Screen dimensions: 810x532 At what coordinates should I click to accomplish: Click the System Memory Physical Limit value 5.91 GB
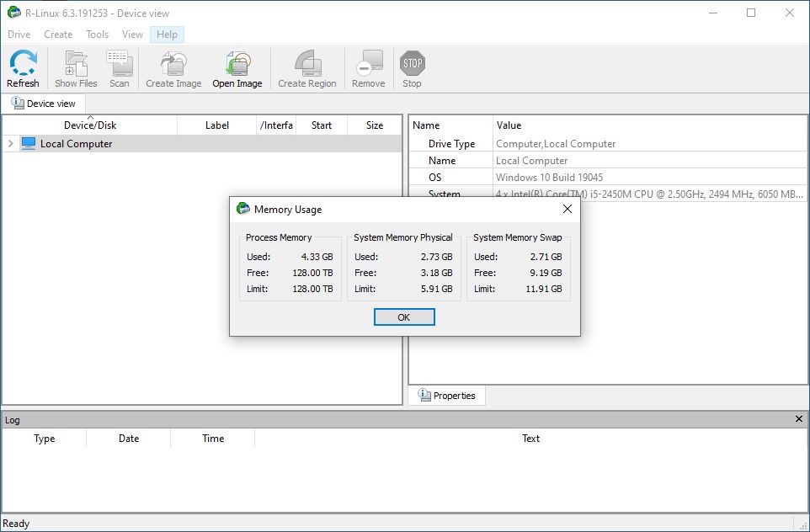pyautogui.click(x=436, y=289)
